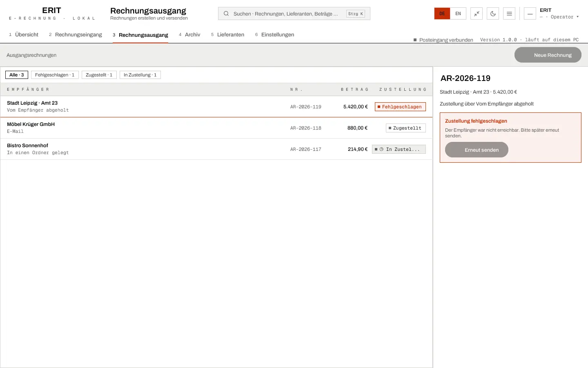Click the 214,90 € amount

point(358,149)
